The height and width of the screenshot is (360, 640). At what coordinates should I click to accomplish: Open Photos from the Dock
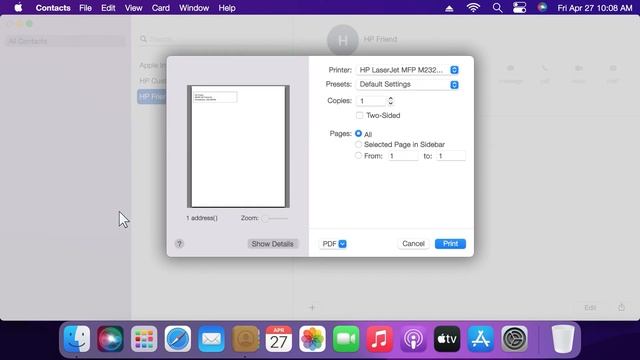[x=312, y=339]
